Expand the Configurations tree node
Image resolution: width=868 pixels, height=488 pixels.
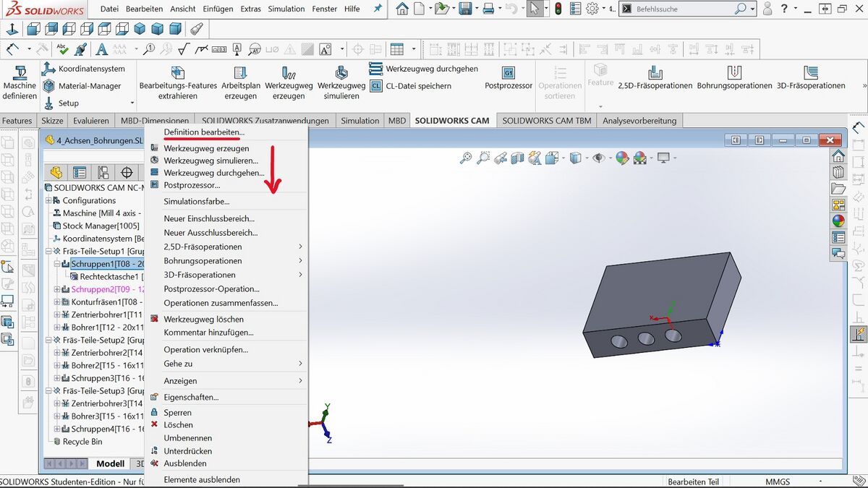tap(48, 201)
